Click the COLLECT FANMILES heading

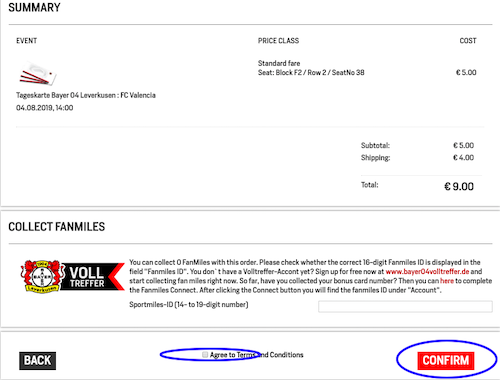point(57,227)
